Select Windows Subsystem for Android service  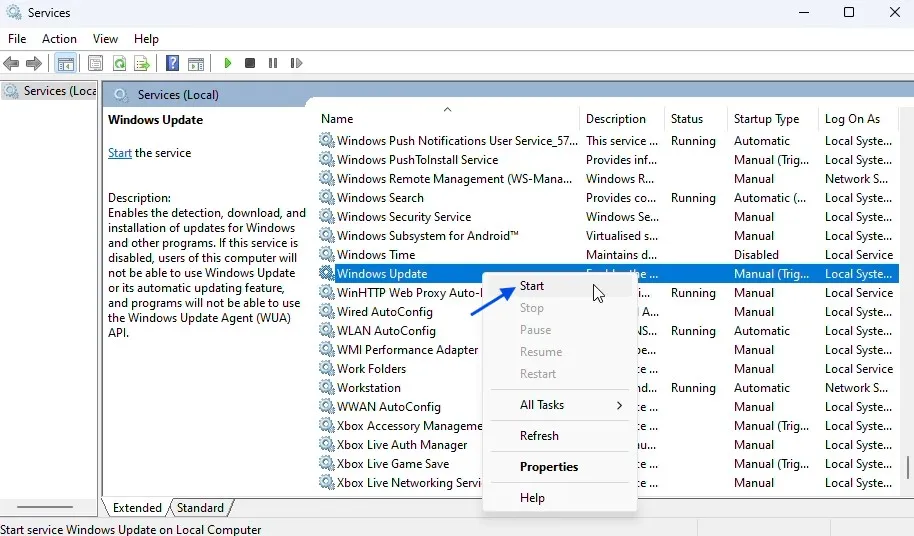point(608,235)
